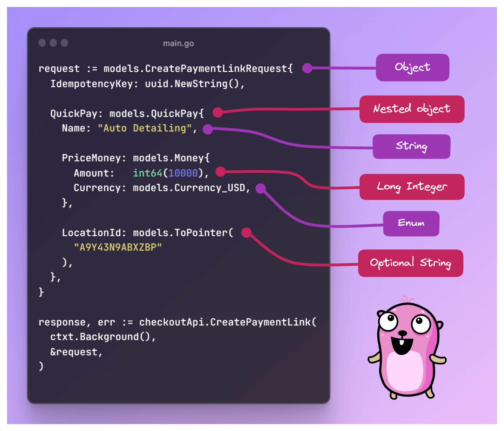Select the purple callout dot next to CreatePaymentLinkRequest

tap(307, 68)
